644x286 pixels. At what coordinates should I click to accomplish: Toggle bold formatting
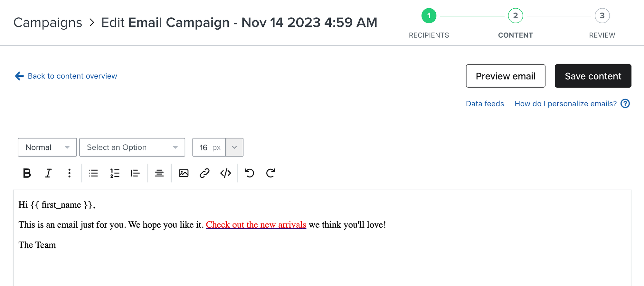[27, 173]
